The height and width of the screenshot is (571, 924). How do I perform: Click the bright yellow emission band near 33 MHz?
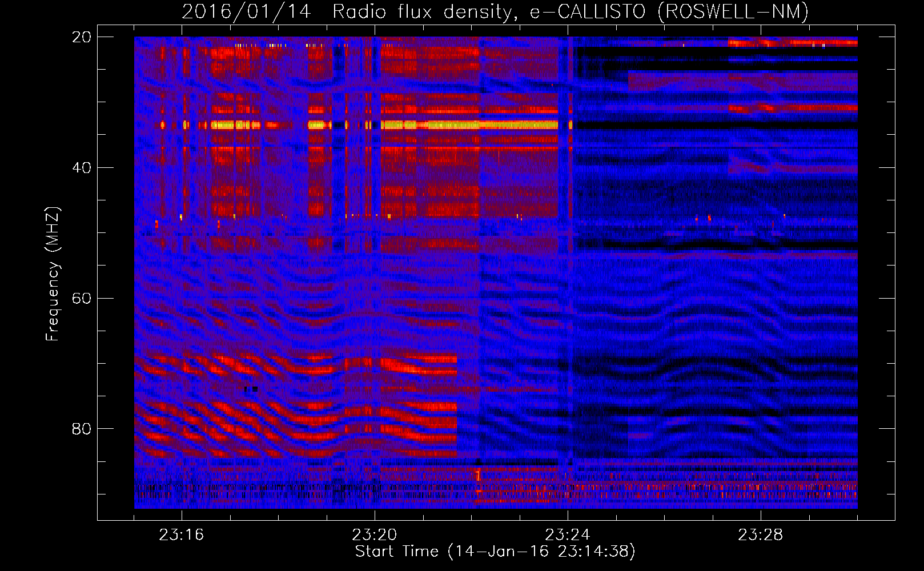click(x=468, y=124)
